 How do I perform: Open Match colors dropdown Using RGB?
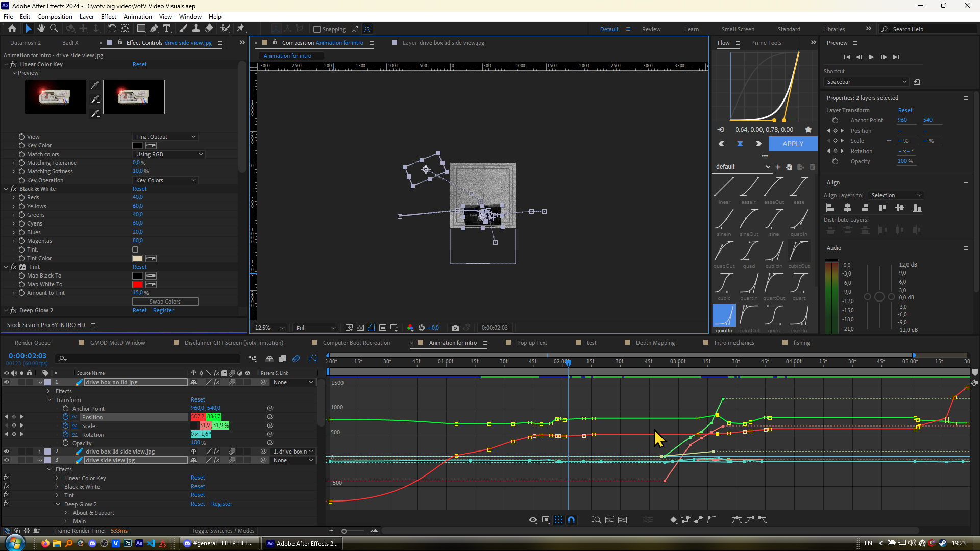(x=169, y=154)
